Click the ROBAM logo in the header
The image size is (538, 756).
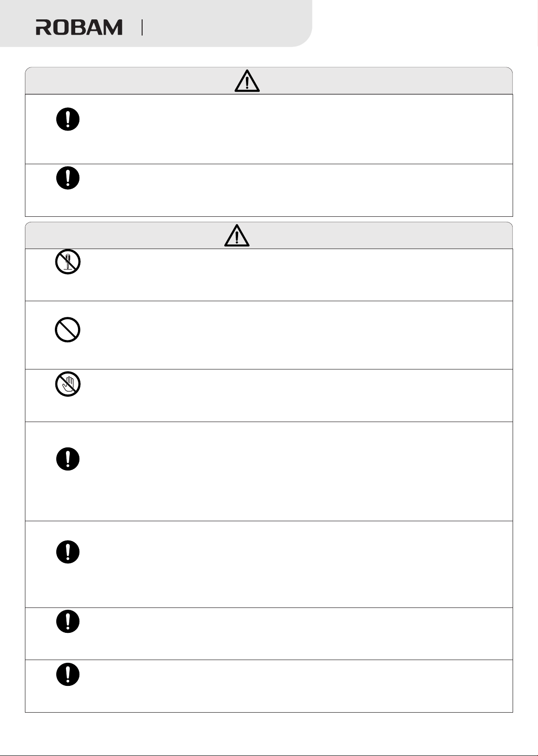[x=79, y=27]
